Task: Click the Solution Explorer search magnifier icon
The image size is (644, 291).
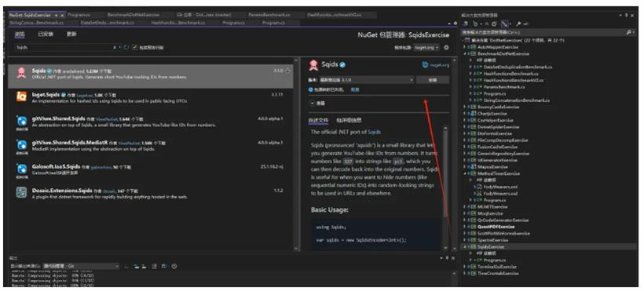Action: (x=629, y=32)
